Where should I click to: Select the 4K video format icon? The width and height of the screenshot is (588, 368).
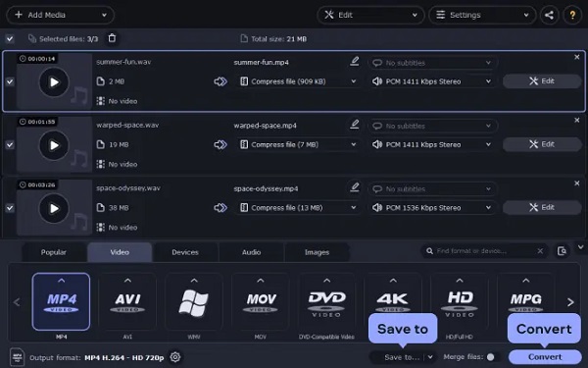tap(393, 296)
